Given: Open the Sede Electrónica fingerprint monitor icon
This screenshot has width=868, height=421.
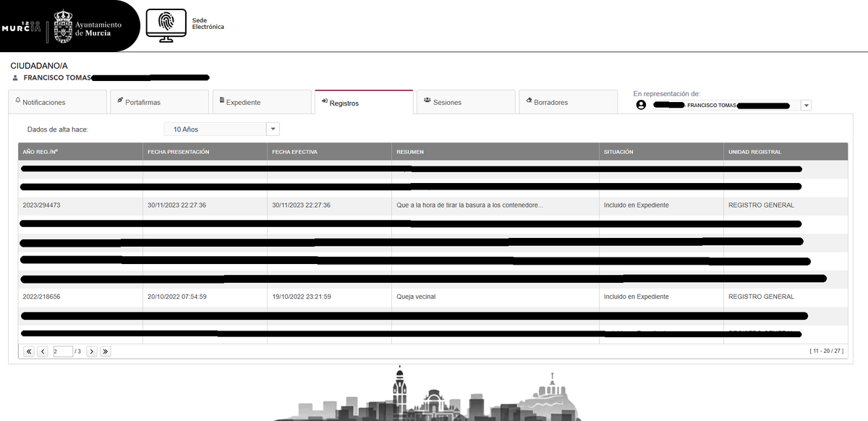Looking at the screenshot, I should (166, 27).
